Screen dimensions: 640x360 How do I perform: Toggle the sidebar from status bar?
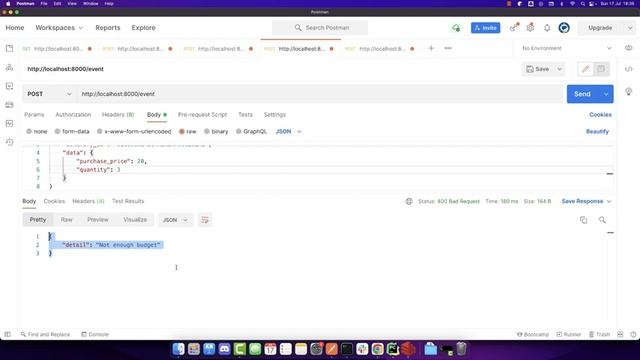click(x=7, y=334)
